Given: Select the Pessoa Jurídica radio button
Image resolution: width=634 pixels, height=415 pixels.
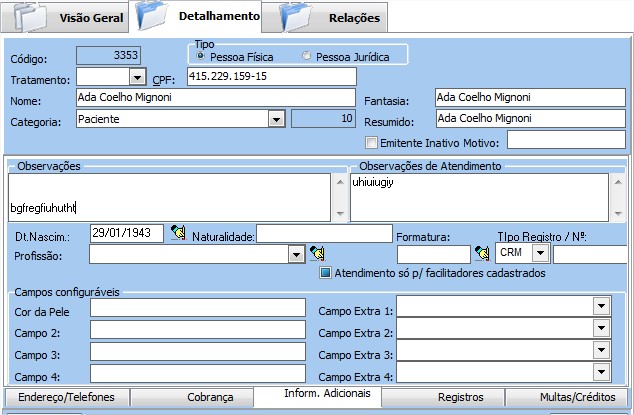Looking at the screenshot, I should [x=306, y=56].
